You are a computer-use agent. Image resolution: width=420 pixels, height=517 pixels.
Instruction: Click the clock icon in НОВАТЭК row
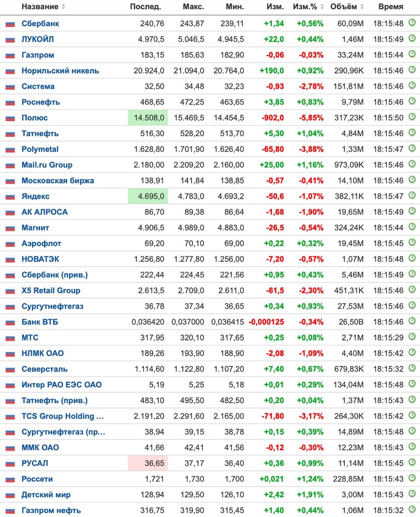click(412, 258)
